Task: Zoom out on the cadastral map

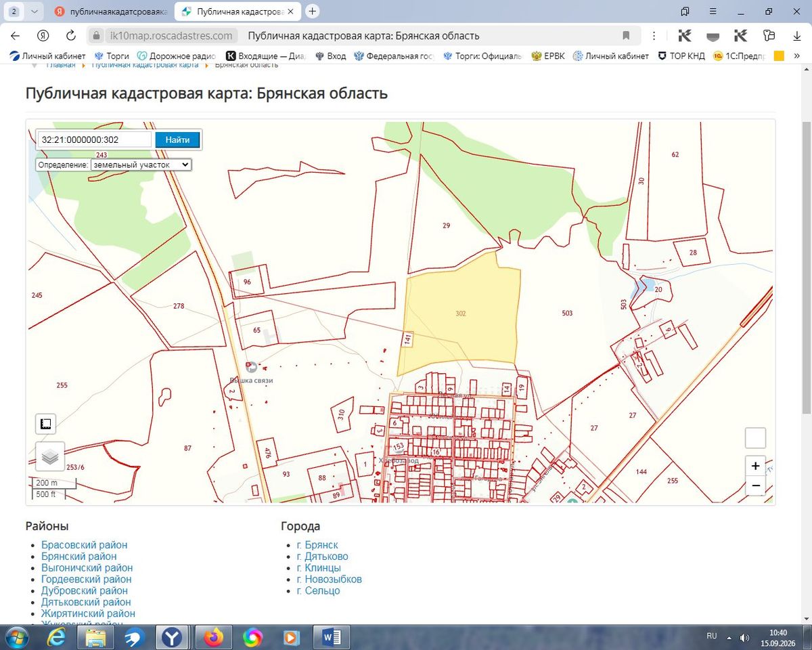Action: pyautogui.click(x=755, y=485)
